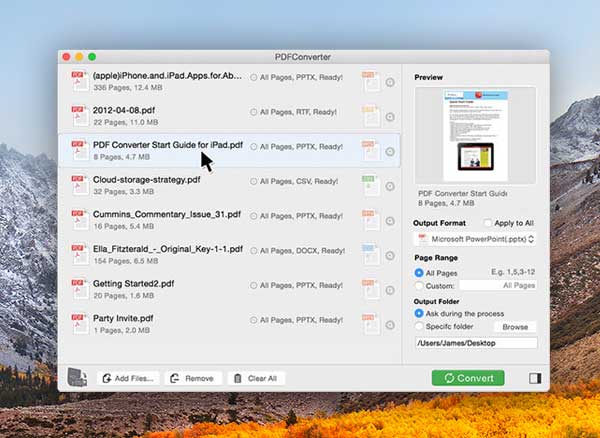Click 'All Pages, DOCX, Ready!' status text
The height and width of the screenshot is (438, 600).
coord(302,251)
